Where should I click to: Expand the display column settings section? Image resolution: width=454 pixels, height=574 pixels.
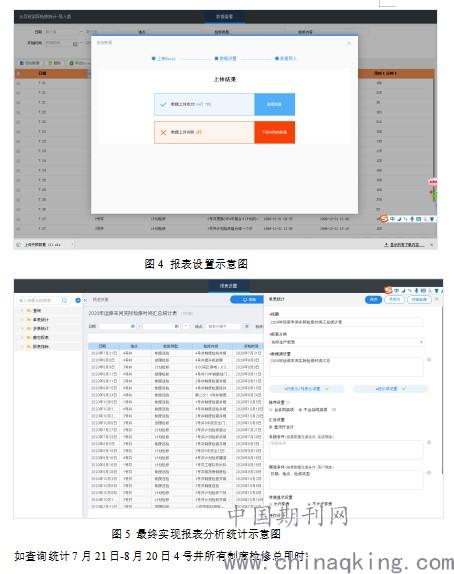(x=390, y=388)
